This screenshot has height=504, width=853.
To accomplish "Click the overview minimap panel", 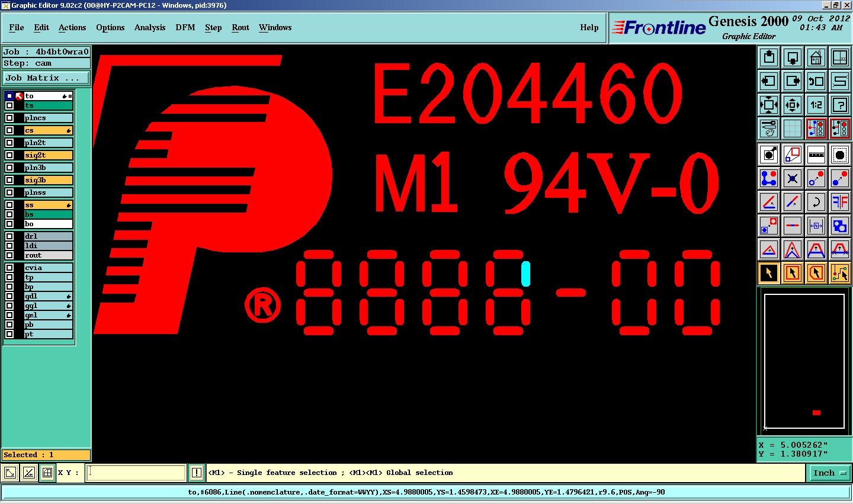I will 804,361.
